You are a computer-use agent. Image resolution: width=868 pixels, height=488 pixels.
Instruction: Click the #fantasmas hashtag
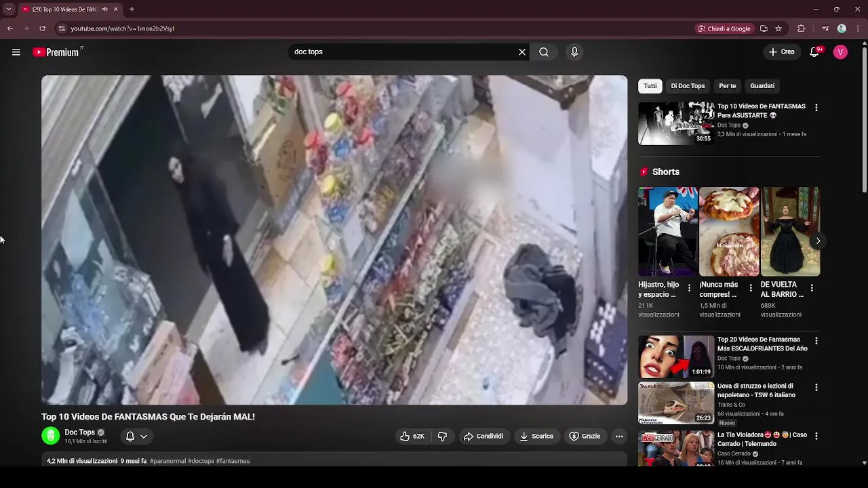click(x=233, y=461)
